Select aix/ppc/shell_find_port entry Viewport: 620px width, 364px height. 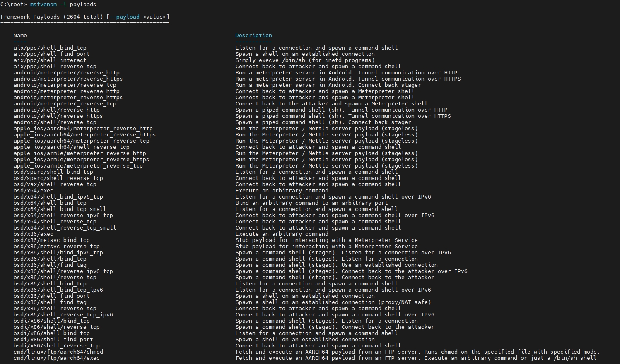point(52,54)
